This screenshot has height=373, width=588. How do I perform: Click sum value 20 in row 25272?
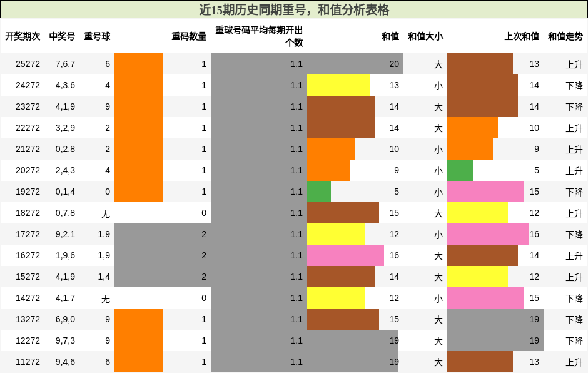pos(394,64)
